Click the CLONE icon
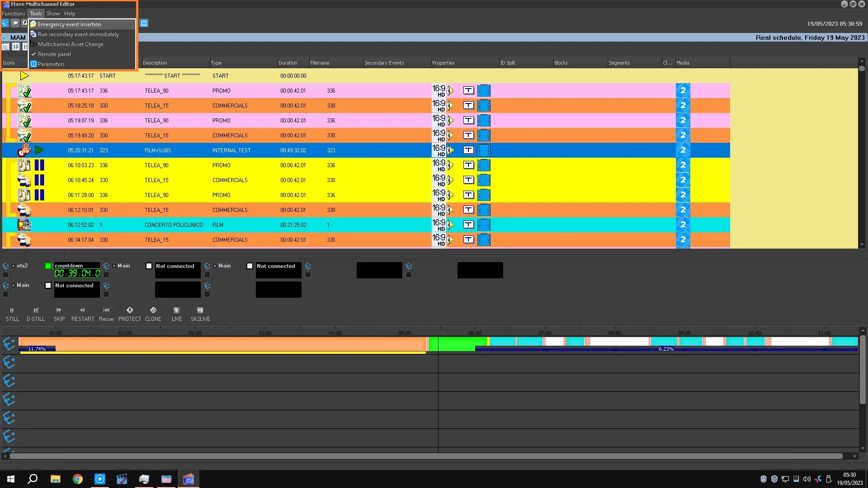This screenshot has width=868, height=488. pyautogui.click(x=153, y=310)
